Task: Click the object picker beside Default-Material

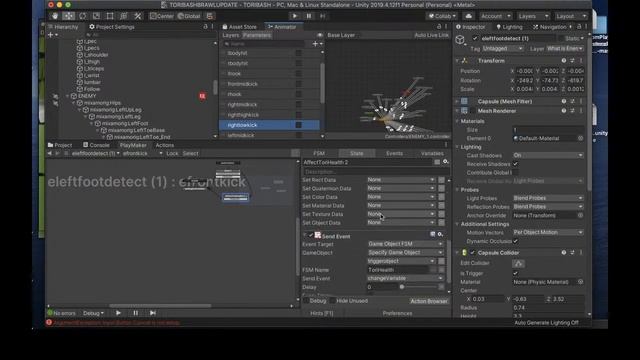Action: point(580,138)
